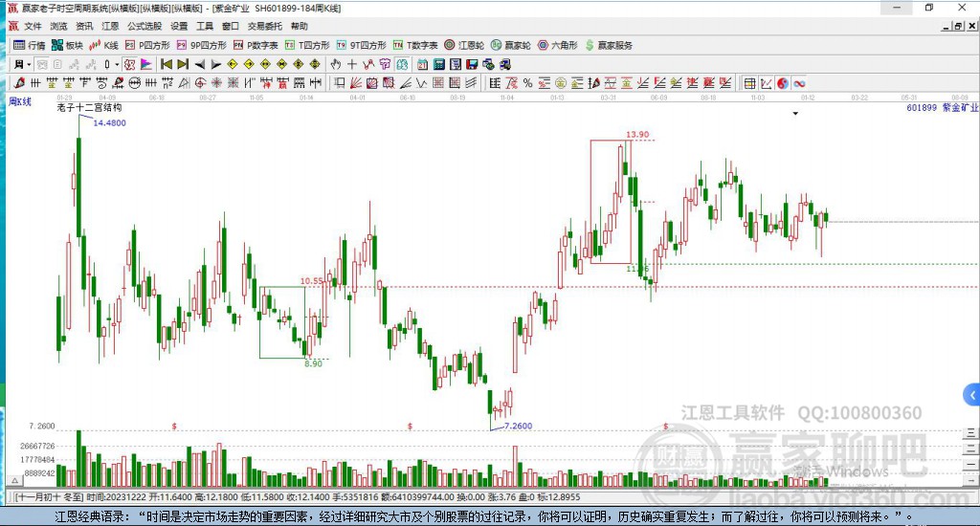Select the hand pan tool
The height and width of the screenshot is (526, 980).
pos(336,64)
